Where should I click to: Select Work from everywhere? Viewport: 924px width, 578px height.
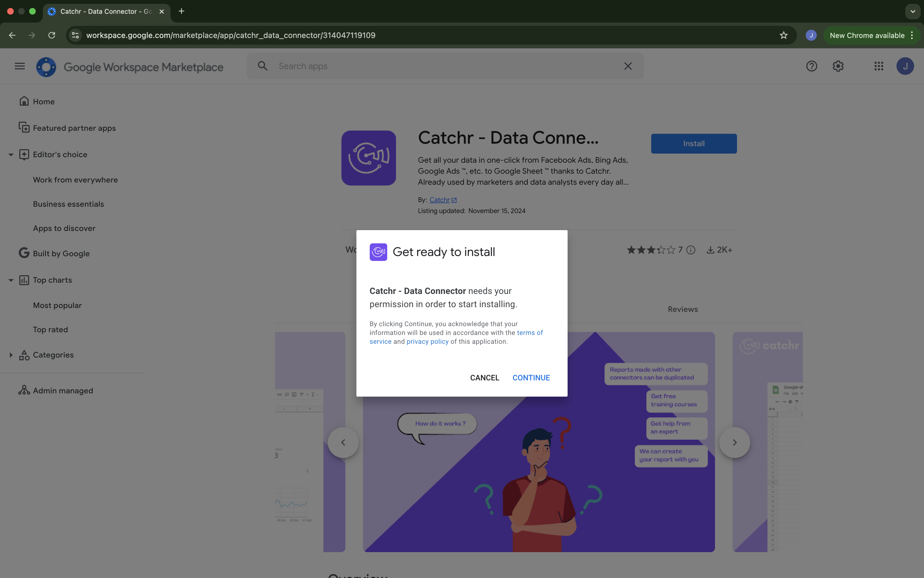click(x=75, y=180)
